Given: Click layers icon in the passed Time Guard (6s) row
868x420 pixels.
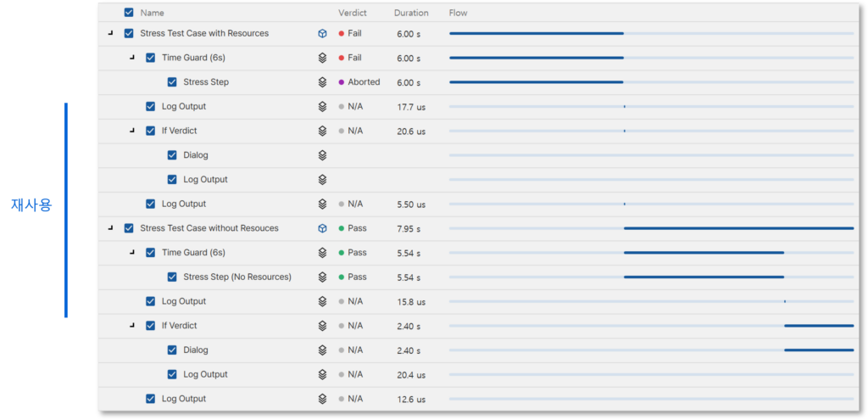Looking at the screenshot, I should [x=322, y=253].
